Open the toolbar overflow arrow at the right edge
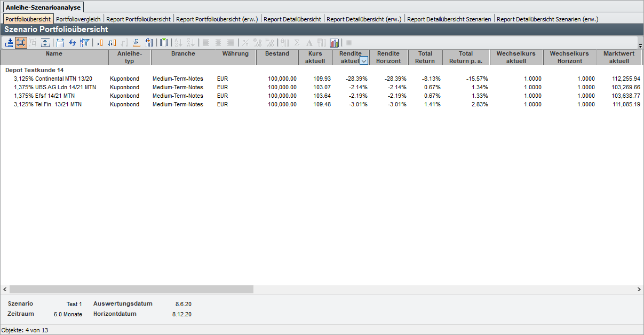Viewport: 644px width, 335px height. [x=640, y=46]
